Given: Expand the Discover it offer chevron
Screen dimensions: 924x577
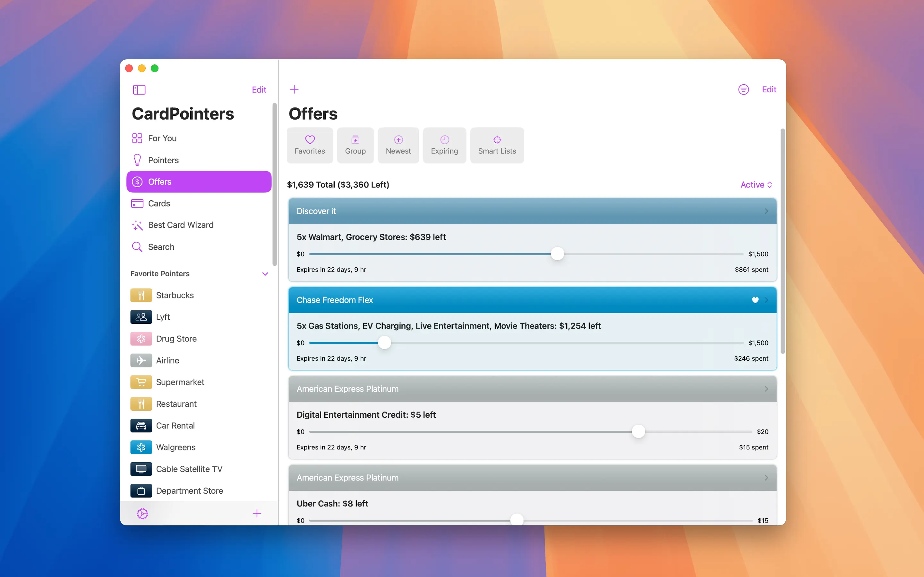Looking at the screenshot, I should [x=766, y=211].
